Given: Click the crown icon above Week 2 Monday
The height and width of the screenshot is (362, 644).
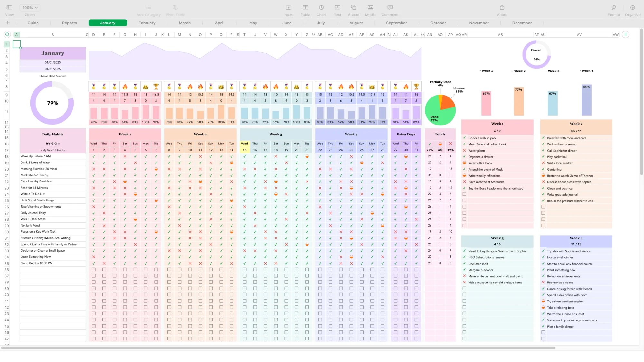Looking at the screenshot, I should [221, 87].
